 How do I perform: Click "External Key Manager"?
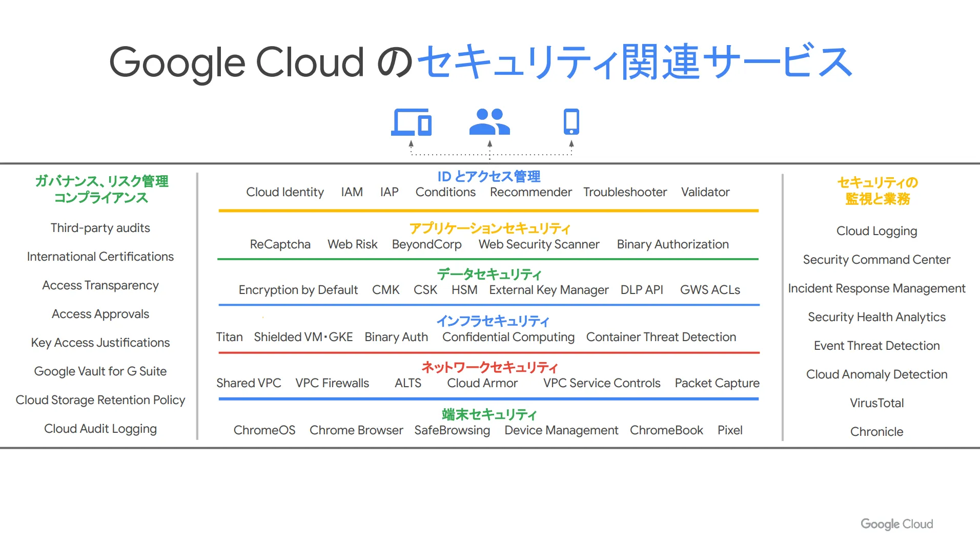tap(549, 290)
